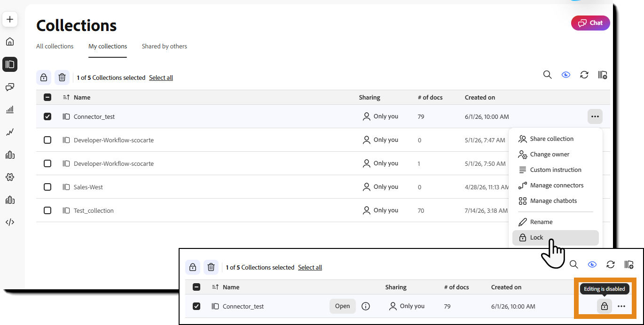Image resolution: width=644 pixels, height=325 pixels.
Task: Open the code developer icon in sidebar
Action: pyautogui.click(x=10, y=222)
